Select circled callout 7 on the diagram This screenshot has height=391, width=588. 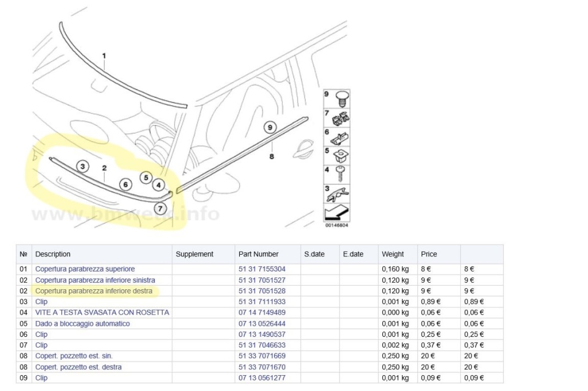point(160,208)
